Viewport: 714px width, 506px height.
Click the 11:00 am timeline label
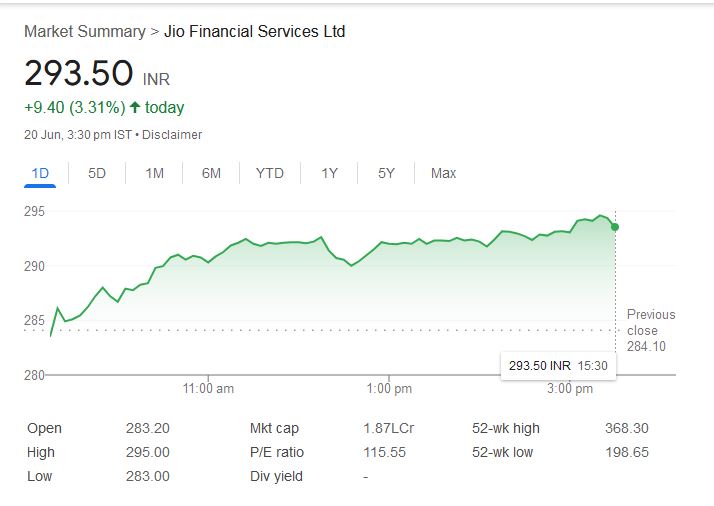click(209, 388)
